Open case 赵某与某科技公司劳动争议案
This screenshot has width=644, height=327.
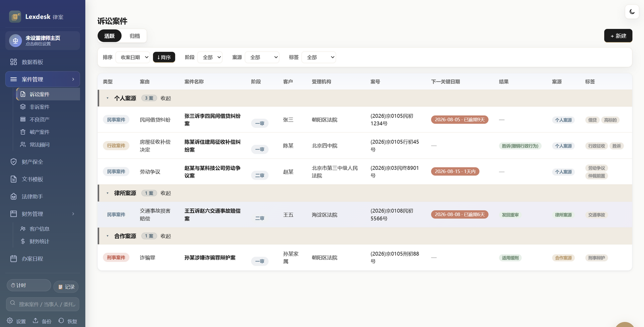[213, 172]
